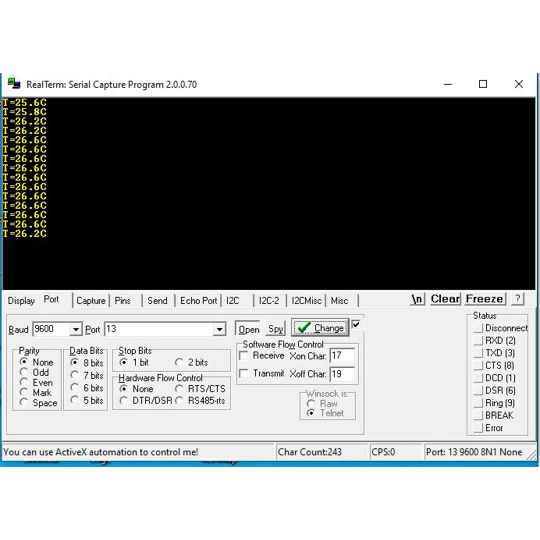This screenshot has height=540, width=540.
Task: Open the Echo Port tab
Action: click(x=198, y=301)
